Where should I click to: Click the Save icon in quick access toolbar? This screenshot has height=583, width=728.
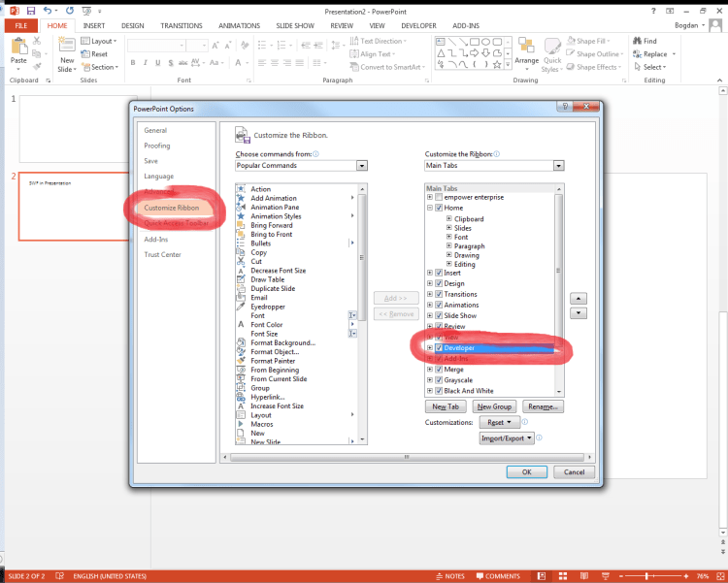pos(31,11)
